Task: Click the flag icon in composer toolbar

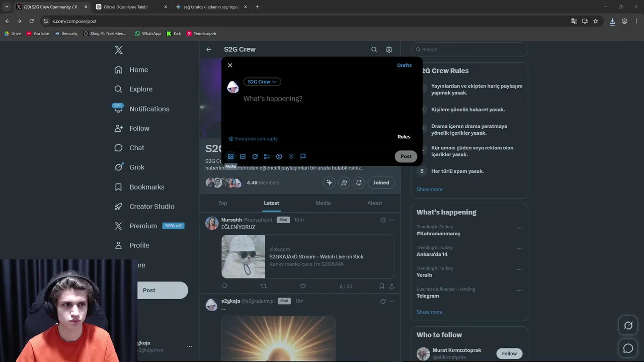Action: (x=303, y=156)
